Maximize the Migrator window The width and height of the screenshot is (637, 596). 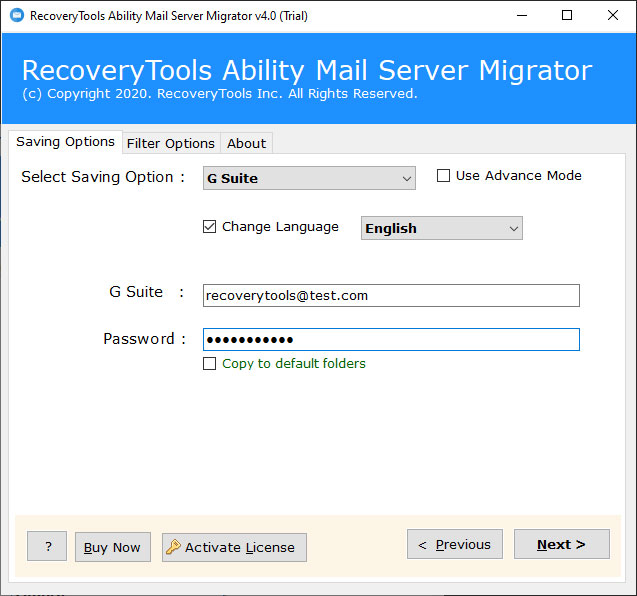tap(567, 15)
